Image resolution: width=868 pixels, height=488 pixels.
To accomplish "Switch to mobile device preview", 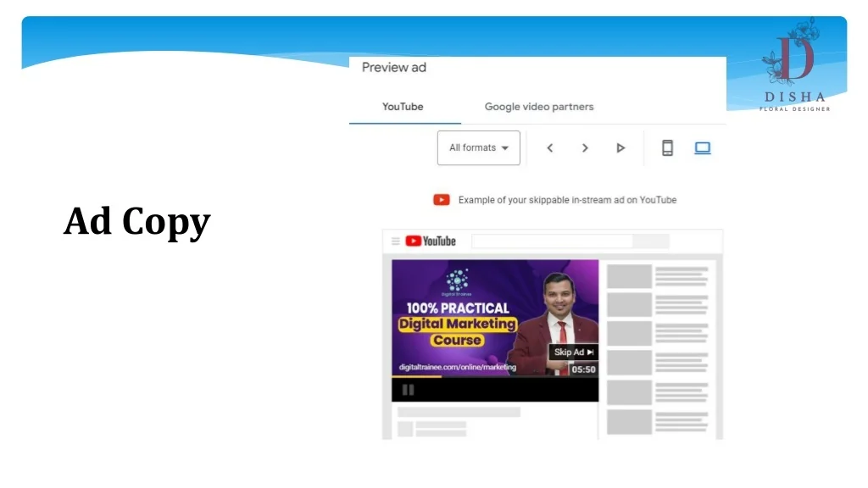I will 667,148.
